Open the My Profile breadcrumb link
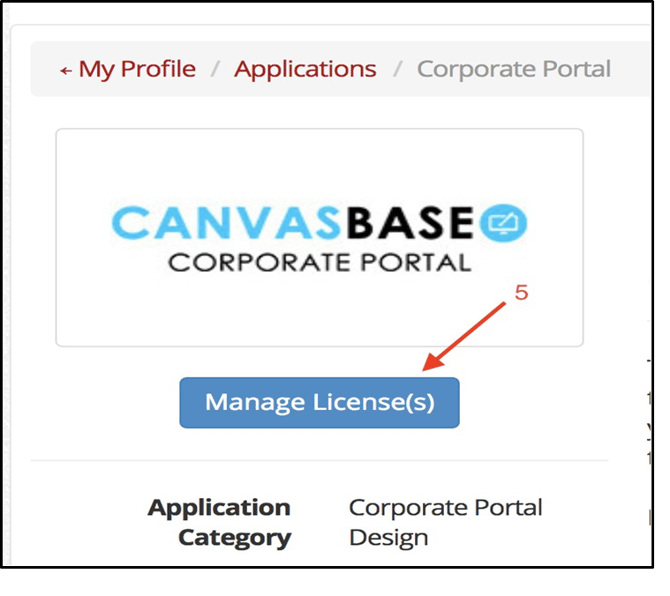Image resolution: width=670 pixels, height=596 pixels. (137, 69)
